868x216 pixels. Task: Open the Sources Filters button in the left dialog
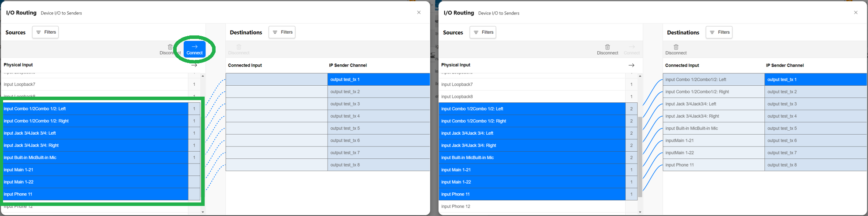pos(45,32)
